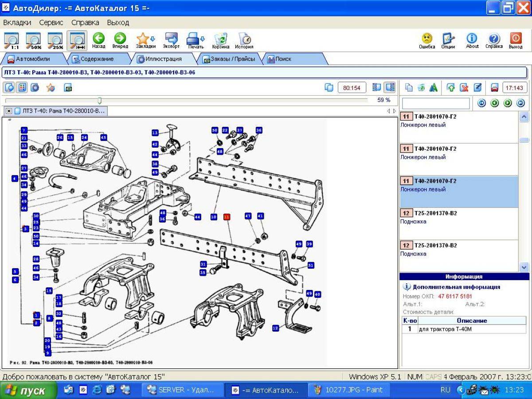Viewport: 532px width, 399px height.
Task: Open the Справка menu in menu bar
Action: [85, 22]
